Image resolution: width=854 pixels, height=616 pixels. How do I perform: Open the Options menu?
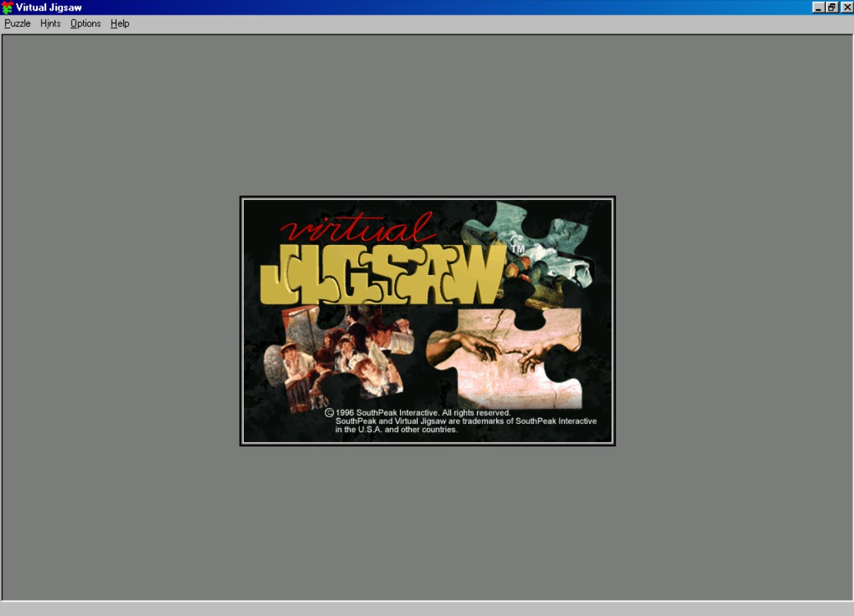[86, 23]
